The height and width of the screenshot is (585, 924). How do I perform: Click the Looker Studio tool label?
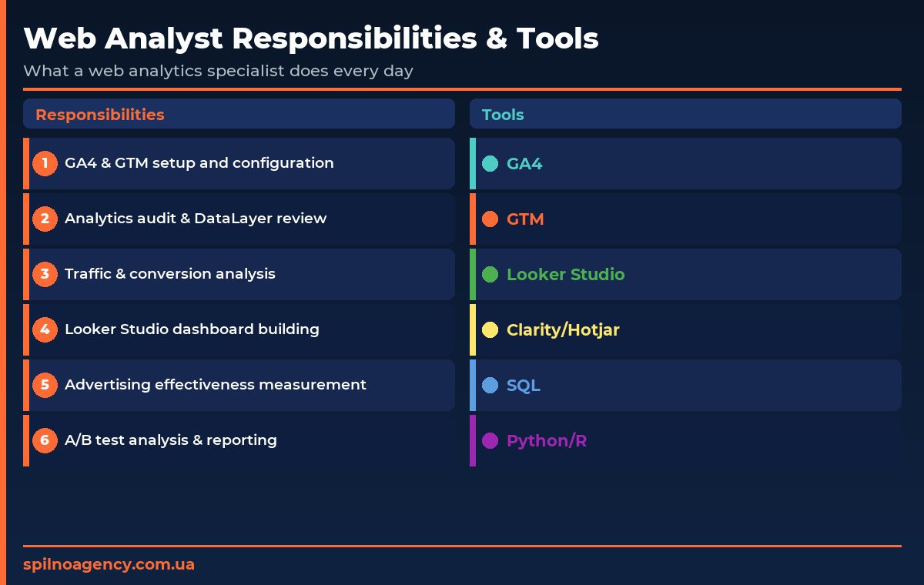pyautogui.click(x=566, y=275)
